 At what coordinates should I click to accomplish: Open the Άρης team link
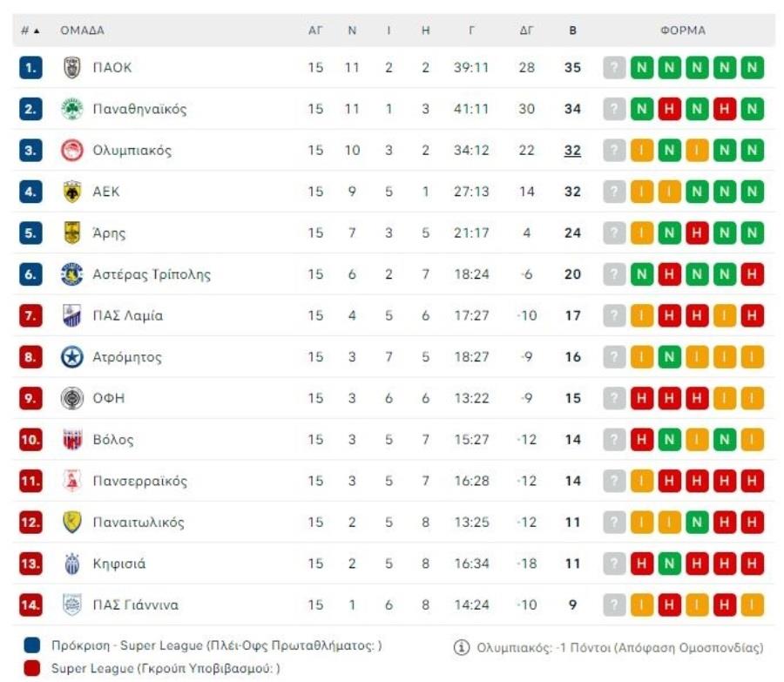109,233
